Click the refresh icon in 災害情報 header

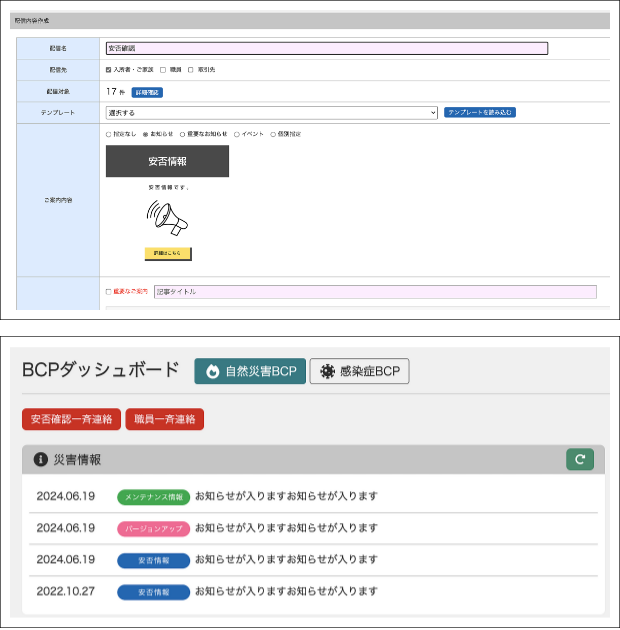579,459
